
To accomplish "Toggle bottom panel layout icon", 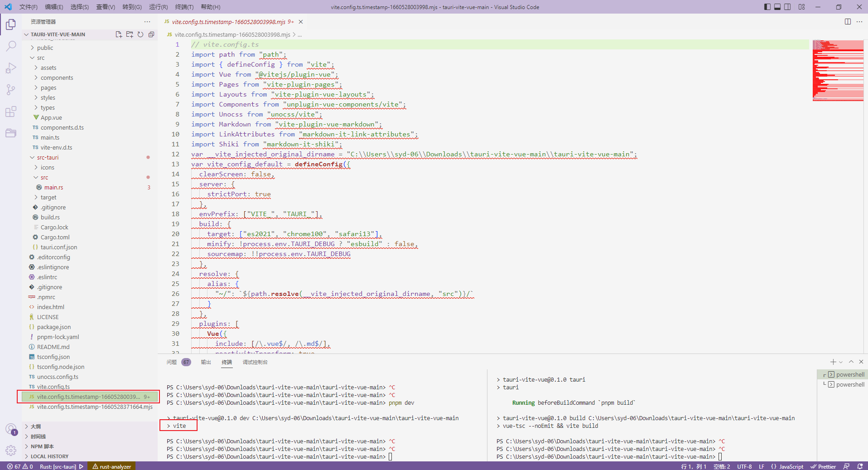I will pos(777,7).
